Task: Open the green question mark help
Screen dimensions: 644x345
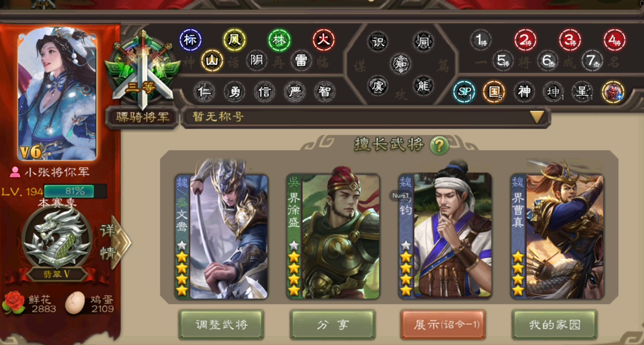Action: [439, 145]
